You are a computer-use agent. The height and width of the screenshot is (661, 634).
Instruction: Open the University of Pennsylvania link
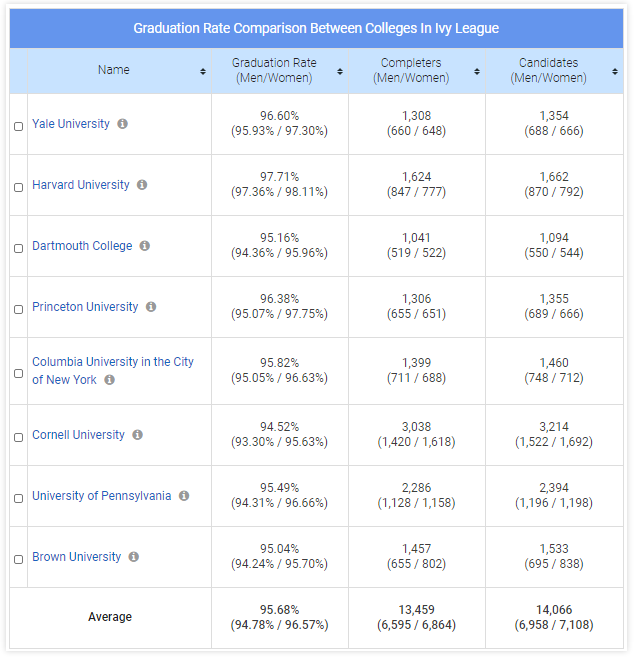click(101, 496)
